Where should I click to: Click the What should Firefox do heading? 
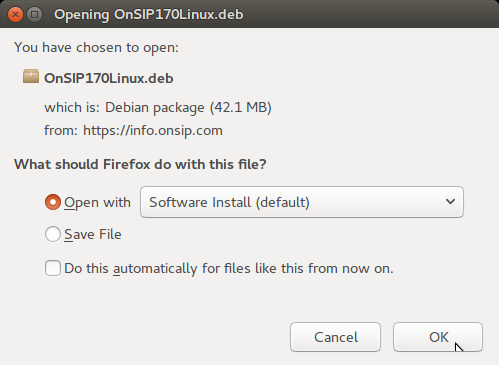coord(140,164)
